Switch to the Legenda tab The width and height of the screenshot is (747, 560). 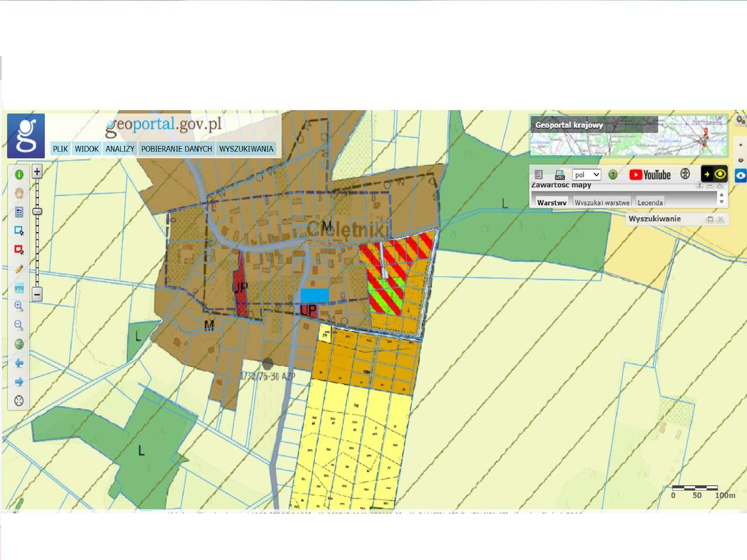click(x=650, y=202)
